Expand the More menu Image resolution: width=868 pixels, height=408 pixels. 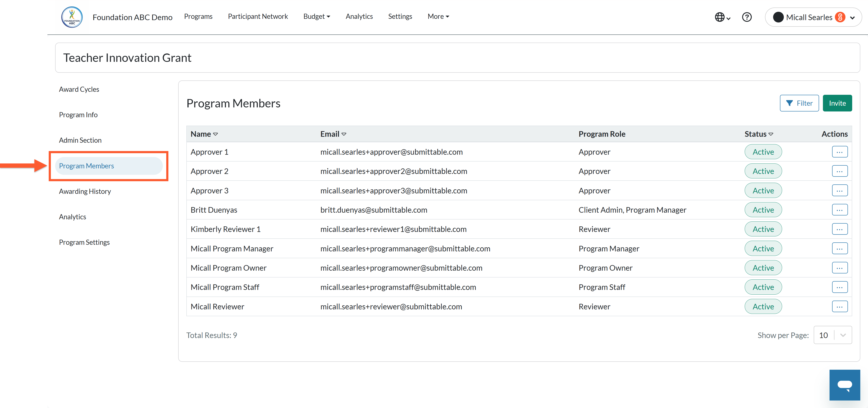pos(438,16)
